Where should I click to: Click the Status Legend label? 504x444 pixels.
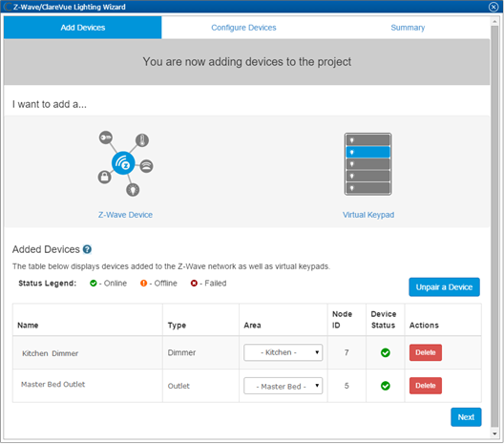pos(48,284)
